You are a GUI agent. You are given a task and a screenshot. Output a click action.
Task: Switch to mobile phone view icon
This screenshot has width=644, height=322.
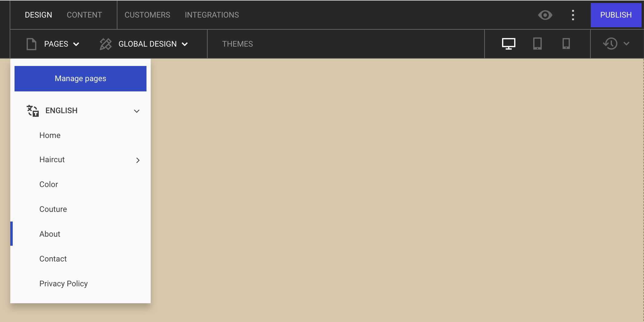pos(566,44)
